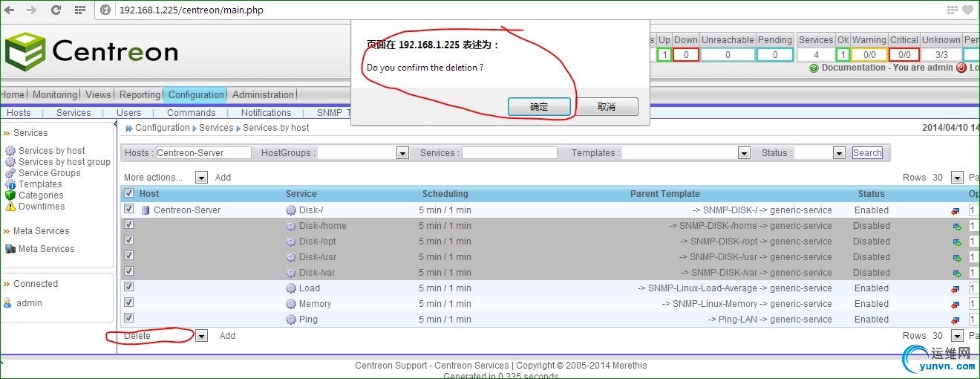Open the Disk-/home service link
This screenshot has height=379, width=980.
tap(323, 226)
